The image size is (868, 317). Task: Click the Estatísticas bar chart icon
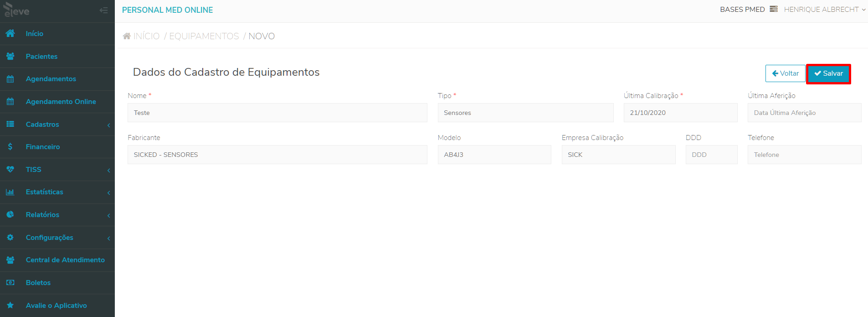10,192
